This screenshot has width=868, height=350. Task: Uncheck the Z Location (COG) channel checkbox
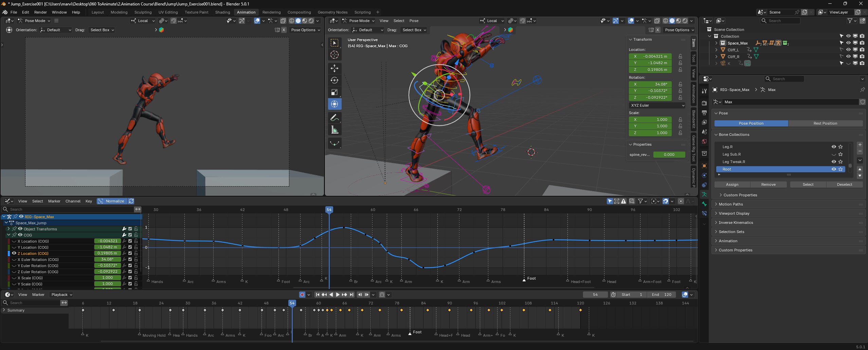pyautogui.click(x=130, y=253)
